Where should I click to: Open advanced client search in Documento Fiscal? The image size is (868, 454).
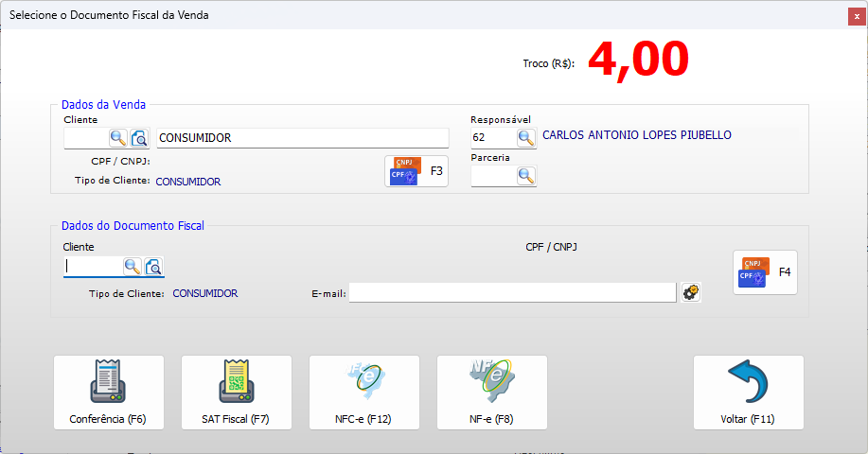point(153,267)
